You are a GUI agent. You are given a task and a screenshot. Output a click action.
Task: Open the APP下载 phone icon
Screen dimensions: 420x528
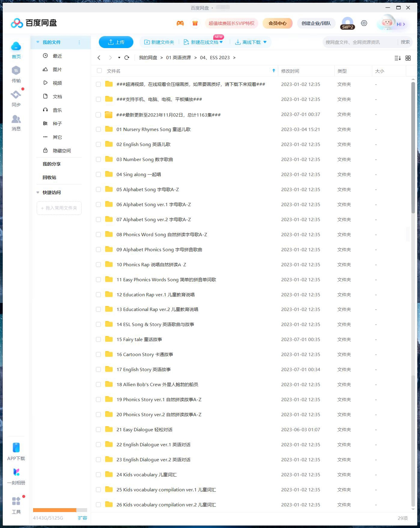point(16,447)
